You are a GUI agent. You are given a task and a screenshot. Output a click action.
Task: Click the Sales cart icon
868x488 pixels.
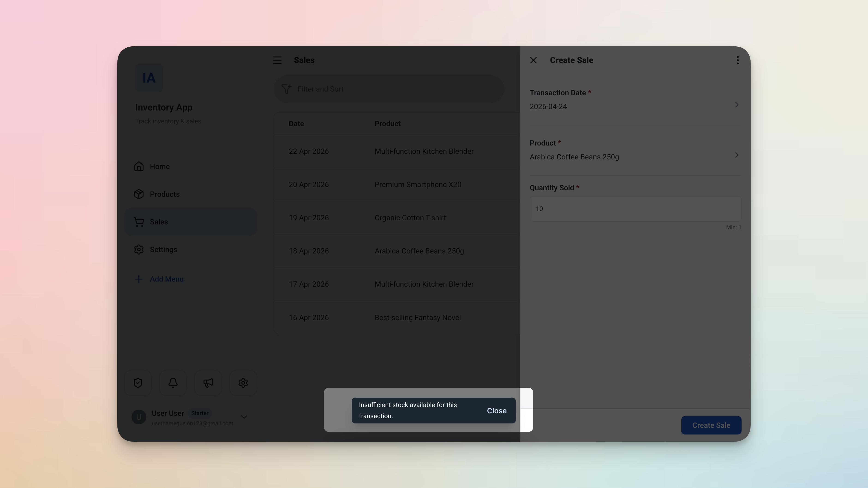coord(139,222)
